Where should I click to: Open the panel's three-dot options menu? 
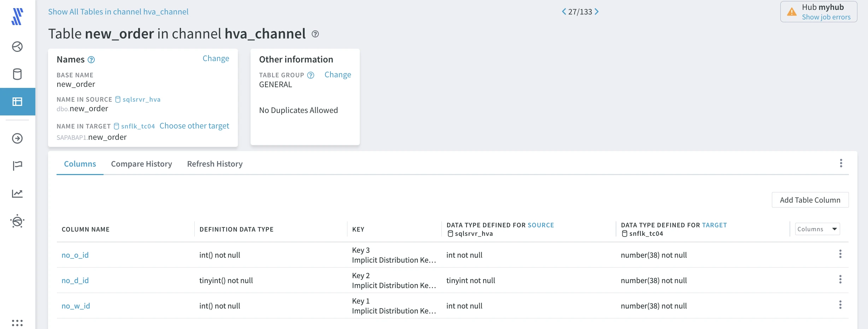tap(841, 163)
